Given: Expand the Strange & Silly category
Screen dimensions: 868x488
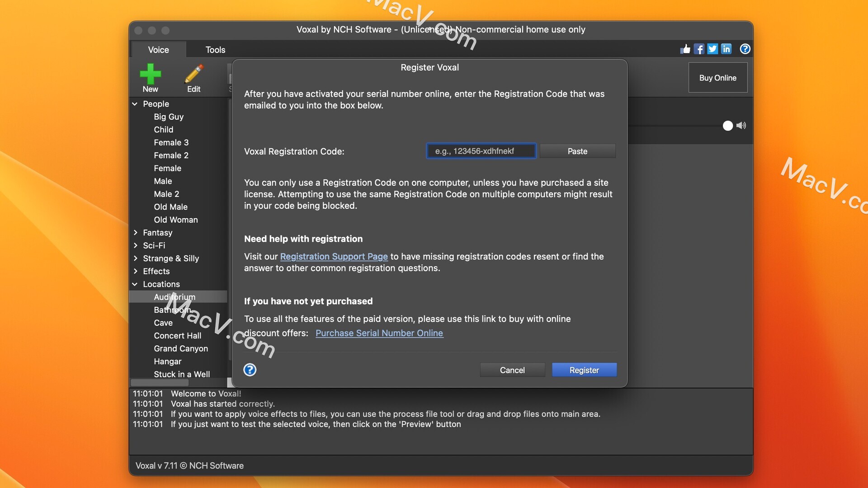Looking at the screenshot, I should pyautogui.click(x=136, y=258).
